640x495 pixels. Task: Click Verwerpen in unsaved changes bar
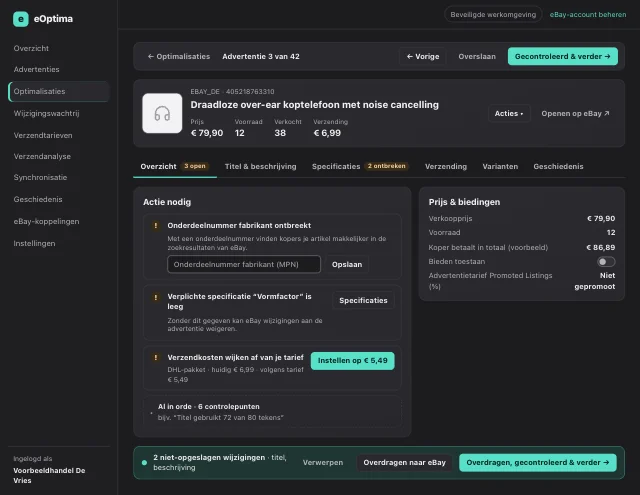click(323, 463)
